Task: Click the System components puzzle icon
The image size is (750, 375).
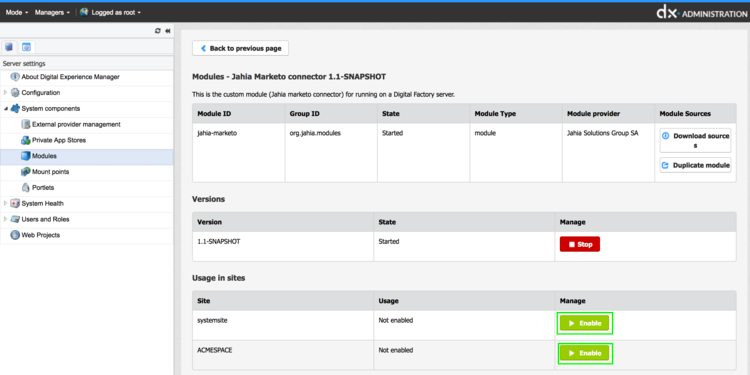Action: tap(15, 109)
